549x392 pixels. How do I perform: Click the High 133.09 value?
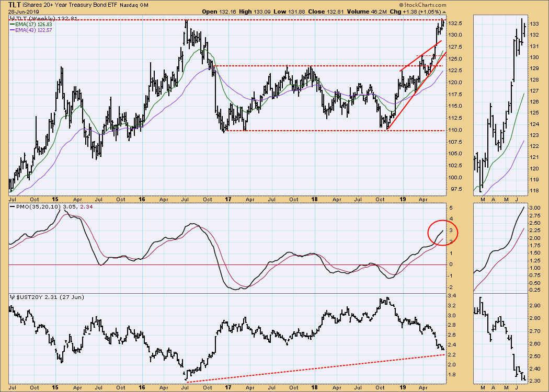pos(255,11)
